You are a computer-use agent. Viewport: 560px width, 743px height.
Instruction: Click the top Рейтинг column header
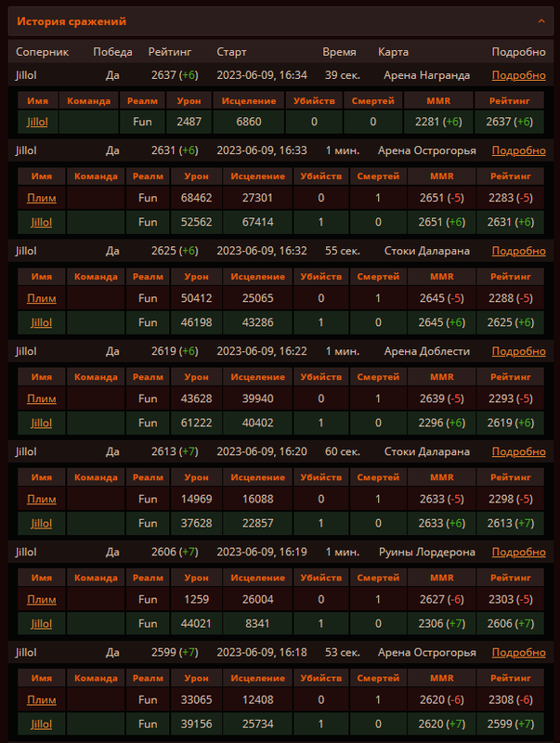tap(170, 52)
